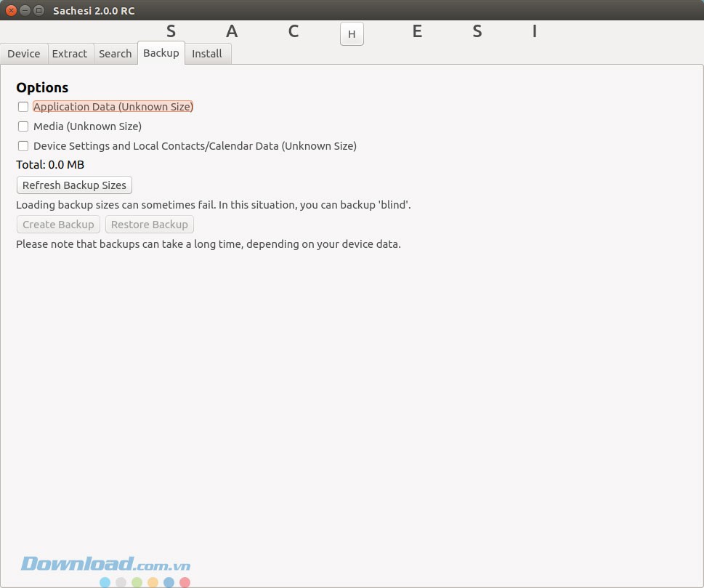This screenshot has width=704, height=588.
Task: Click the letter I in the header
Action: (535, 32)
